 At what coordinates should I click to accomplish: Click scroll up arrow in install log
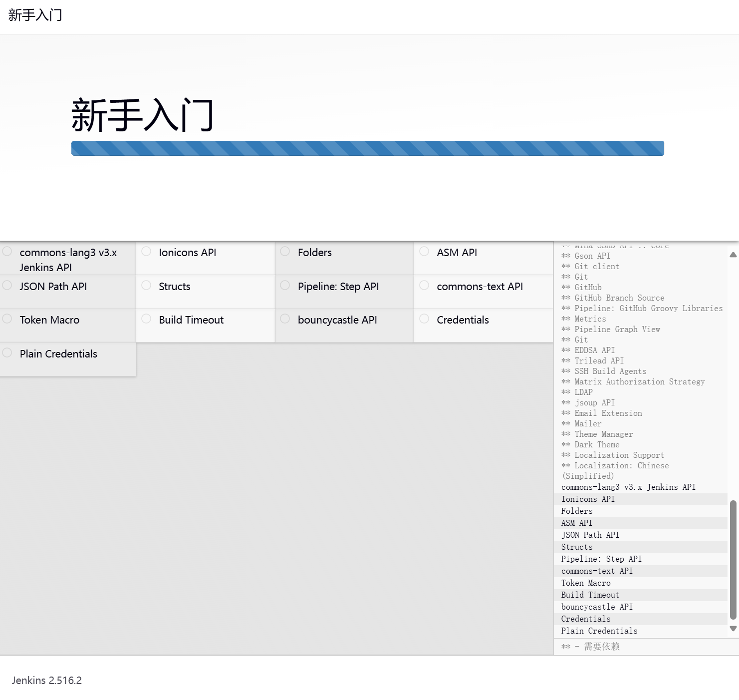coord(733,255)
